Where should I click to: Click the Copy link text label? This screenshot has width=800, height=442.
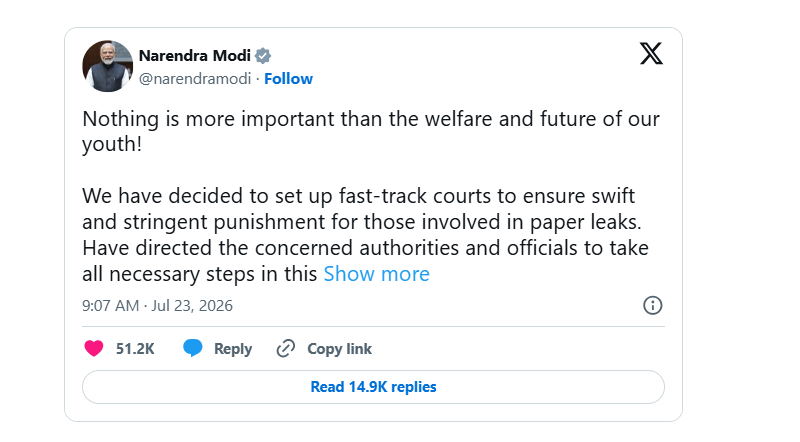[x=339, y=349]
